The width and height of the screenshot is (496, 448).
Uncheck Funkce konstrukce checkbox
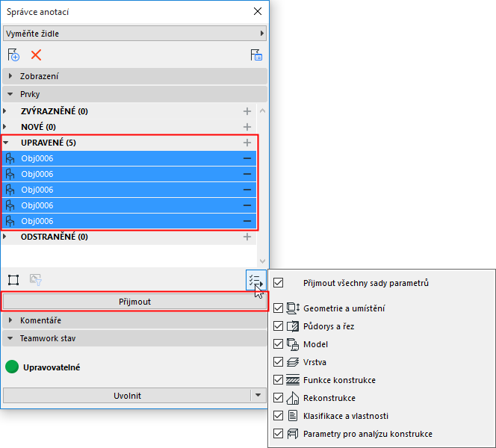(279, 380)
